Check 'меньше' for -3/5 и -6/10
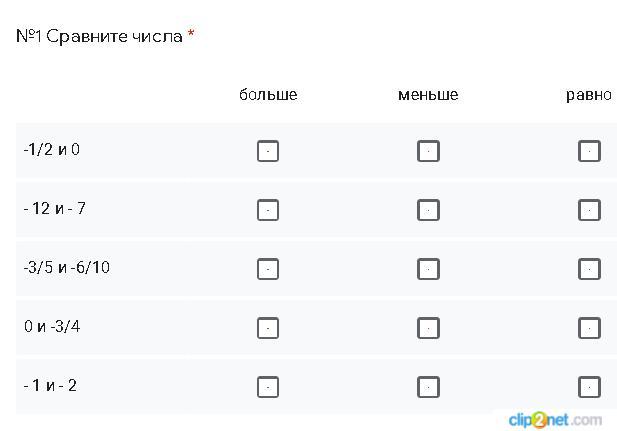The width and height of the screenshot is (617, 431). 428,269
